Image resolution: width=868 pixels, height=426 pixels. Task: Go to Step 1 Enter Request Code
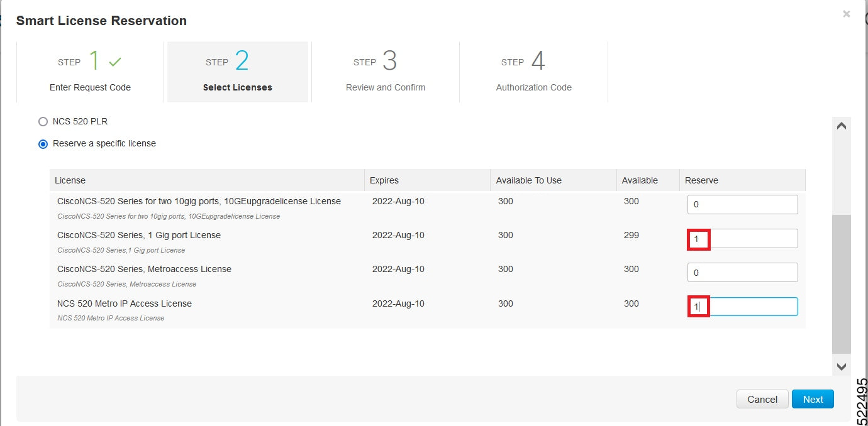click(90, 72)
